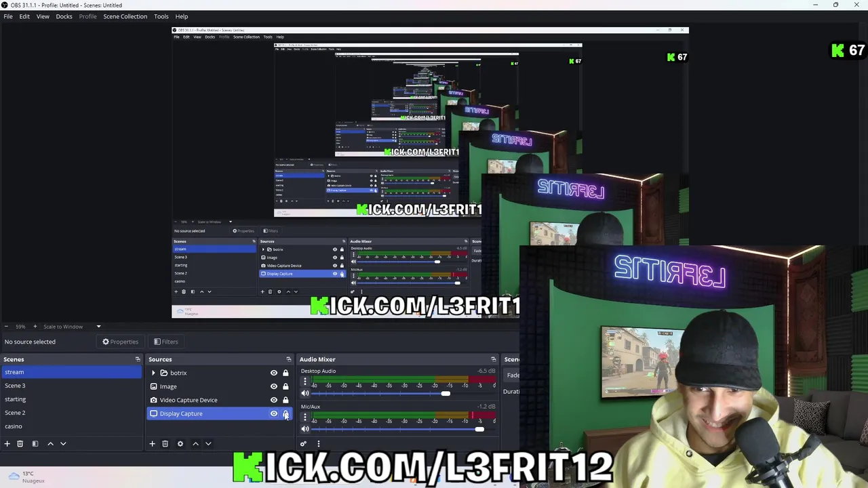The image size is (868, 488).
Task: Click the Properties button
Action: point(120,342)
